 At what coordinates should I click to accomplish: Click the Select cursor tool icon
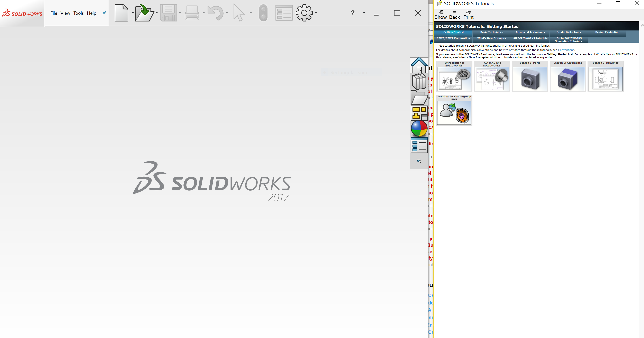tap(239, 13)
